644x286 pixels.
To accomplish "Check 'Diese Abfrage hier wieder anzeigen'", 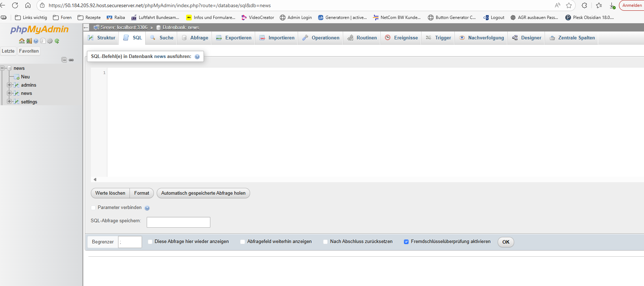I will (150, 242).
